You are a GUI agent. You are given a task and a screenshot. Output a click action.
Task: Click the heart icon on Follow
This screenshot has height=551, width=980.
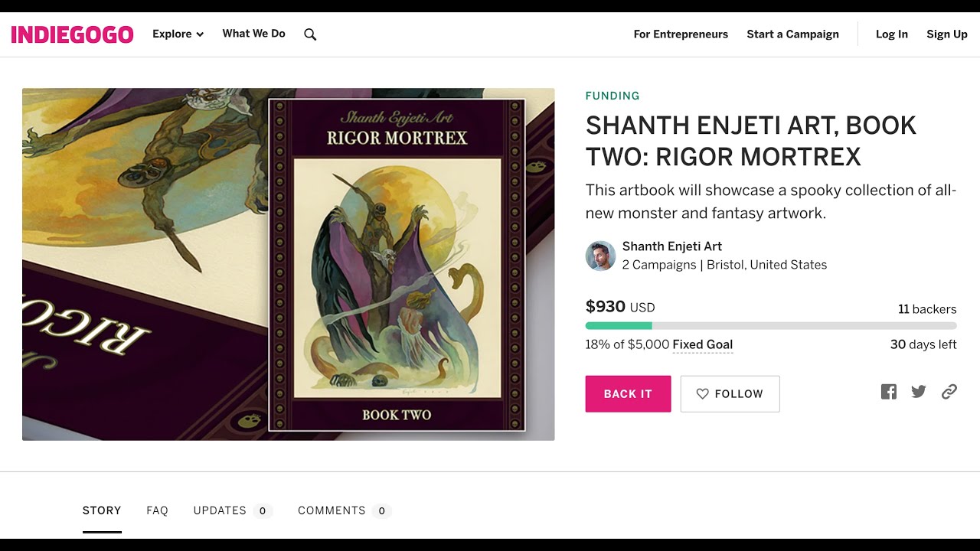coord(702,393)
